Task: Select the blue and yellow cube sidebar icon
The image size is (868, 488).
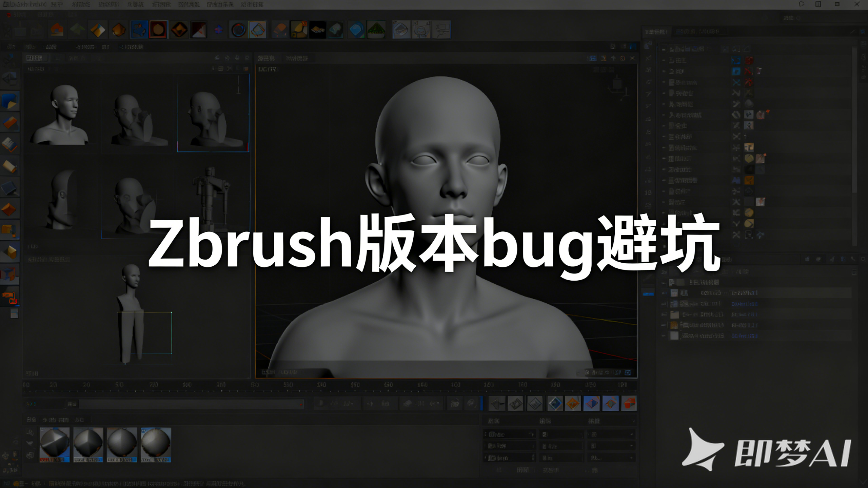Action: (x=10, y=101)
